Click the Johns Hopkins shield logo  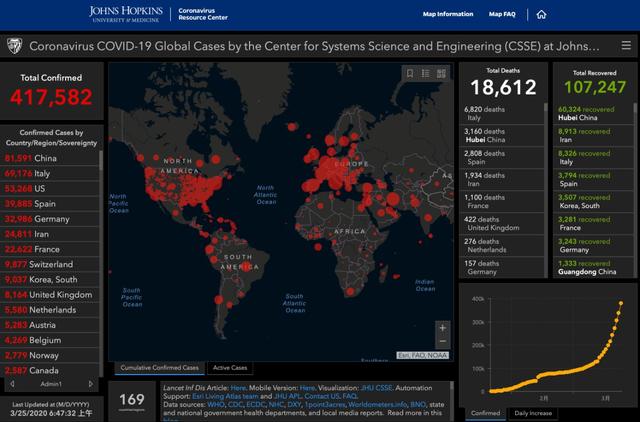point(14,46)
